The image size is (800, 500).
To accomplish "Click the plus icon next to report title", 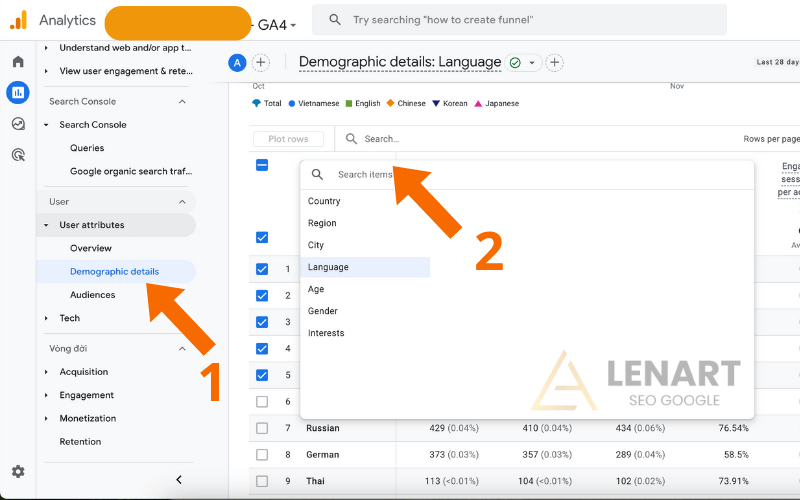I will 554,63.
